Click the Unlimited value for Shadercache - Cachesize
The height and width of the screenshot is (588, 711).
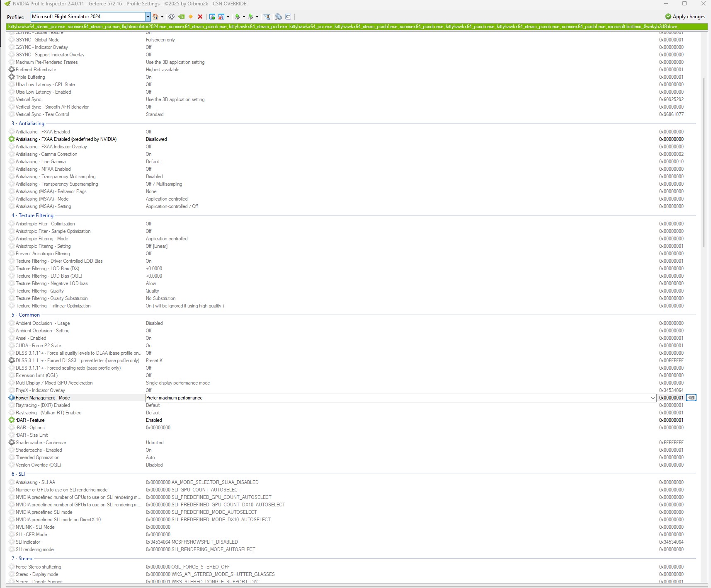coord(155,443)
